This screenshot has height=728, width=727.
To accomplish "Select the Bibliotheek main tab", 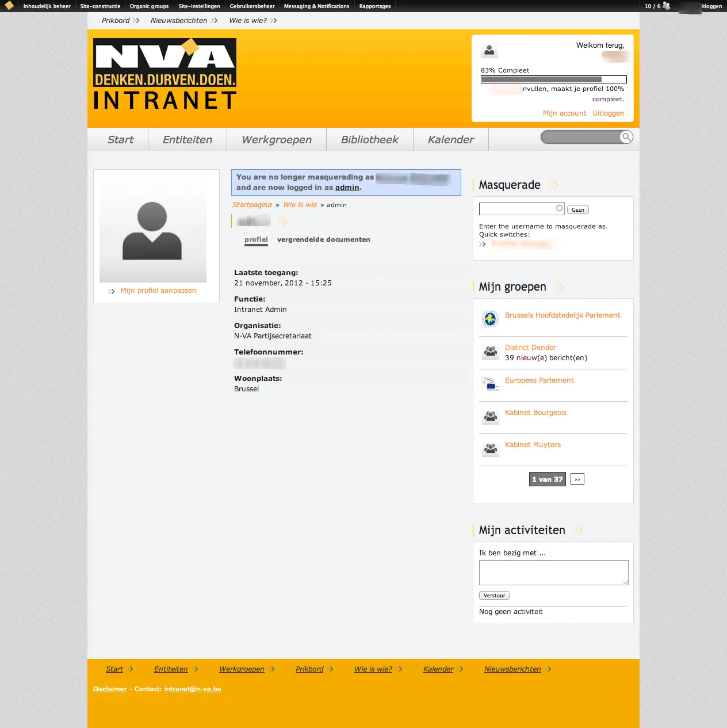I will pyautogui.click(x=370, y=140).
